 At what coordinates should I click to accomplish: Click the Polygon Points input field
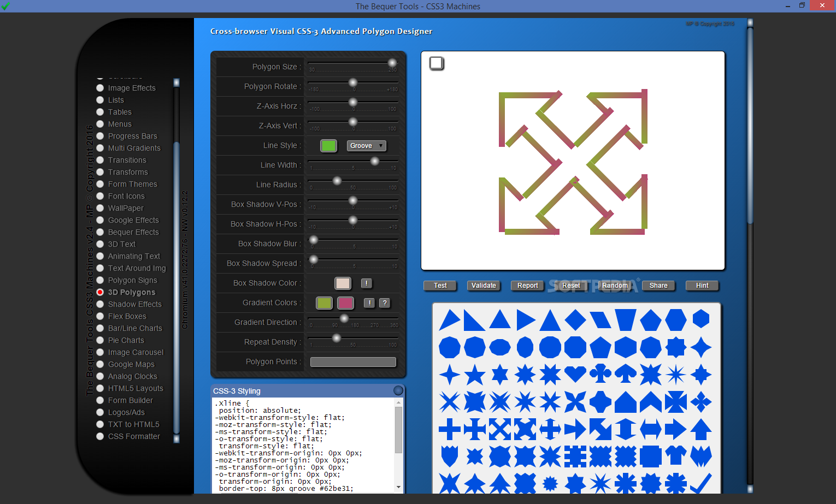[353, 362]
